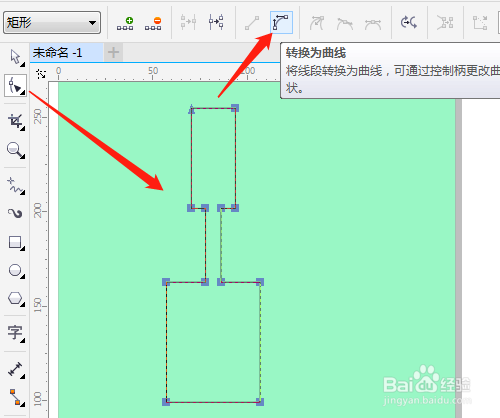Switch to the 未命名 -1 document tab
This screenshot has height=418, width=500.
click(66, 52)
